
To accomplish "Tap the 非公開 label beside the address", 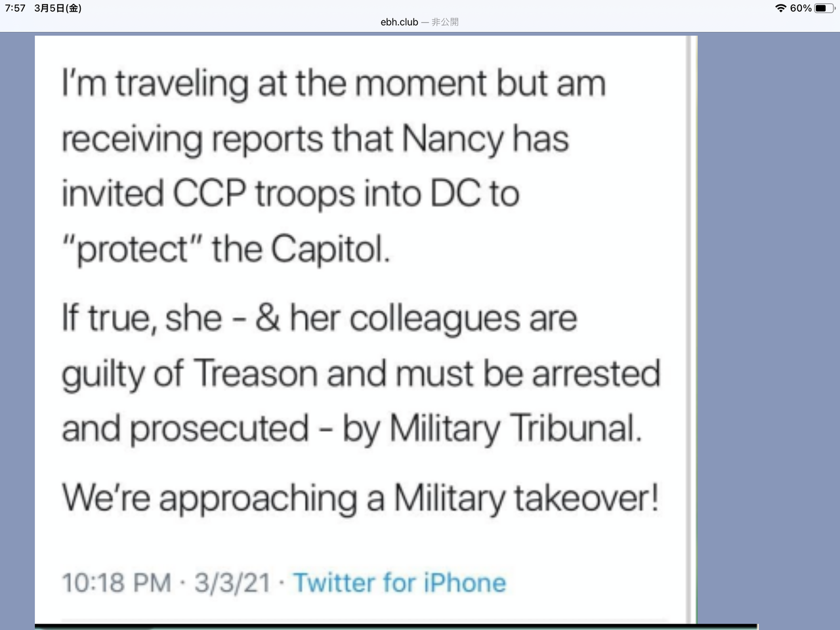I will (x=445, y=22).
